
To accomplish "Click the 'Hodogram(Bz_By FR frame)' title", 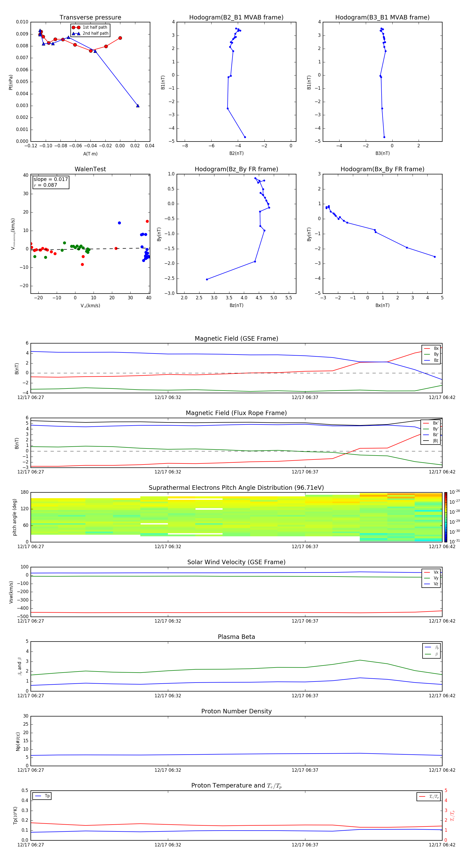I will point(236,169).
